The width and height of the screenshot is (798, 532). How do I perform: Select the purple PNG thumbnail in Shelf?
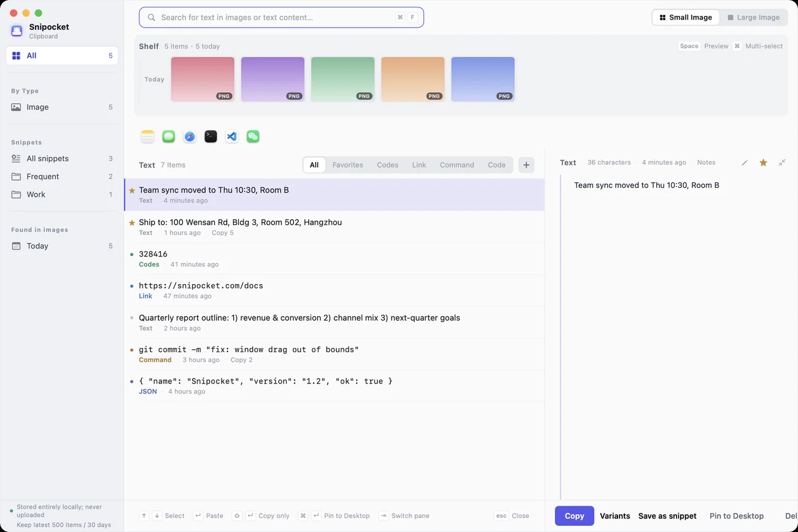tap(273, 79)
